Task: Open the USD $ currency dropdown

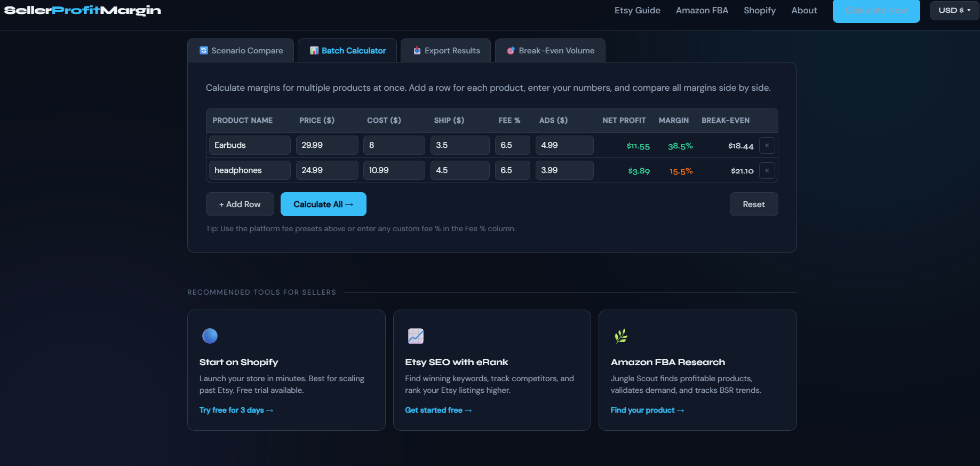Action: click(954, 10)
